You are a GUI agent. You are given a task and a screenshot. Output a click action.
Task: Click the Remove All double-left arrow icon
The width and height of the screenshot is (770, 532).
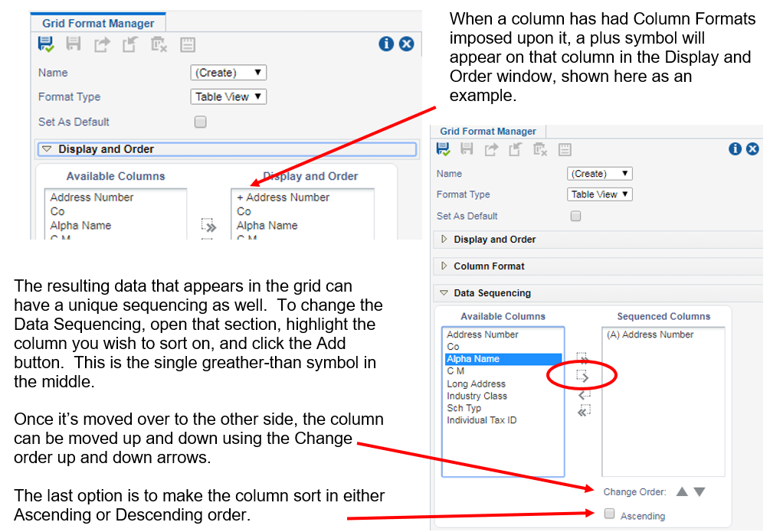click(584, 411)
